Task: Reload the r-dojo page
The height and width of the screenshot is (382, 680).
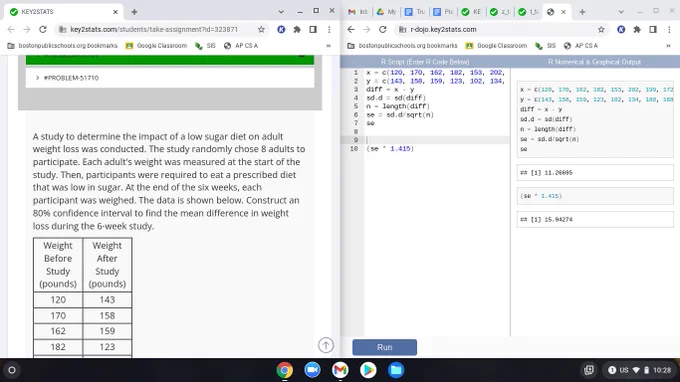Action: click(382, 29)
